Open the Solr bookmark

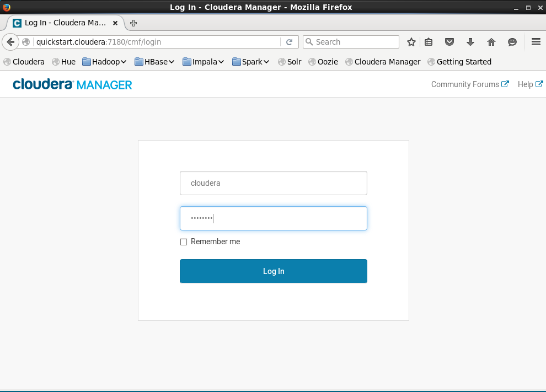[290, 62]
